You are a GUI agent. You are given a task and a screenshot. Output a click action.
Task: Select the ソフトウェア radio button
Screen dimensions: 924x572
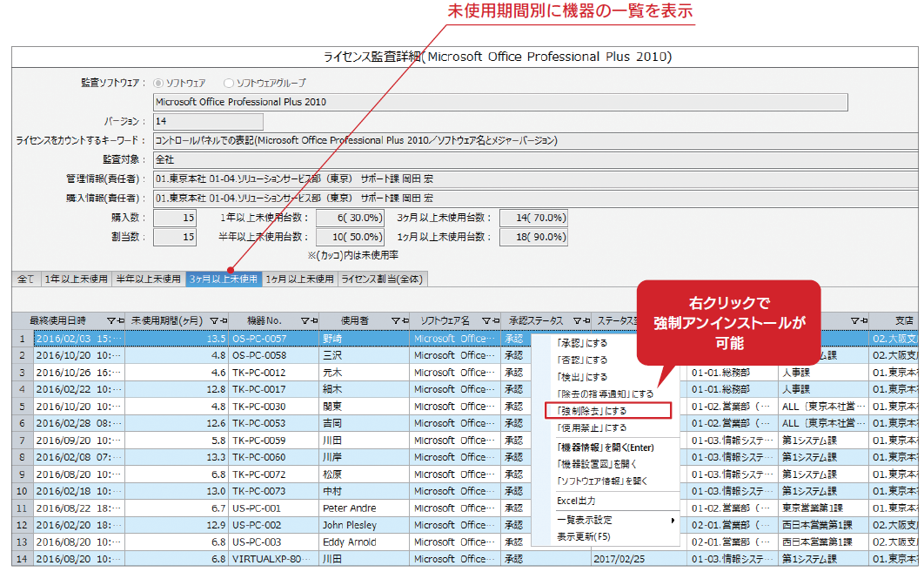point(158,84)
